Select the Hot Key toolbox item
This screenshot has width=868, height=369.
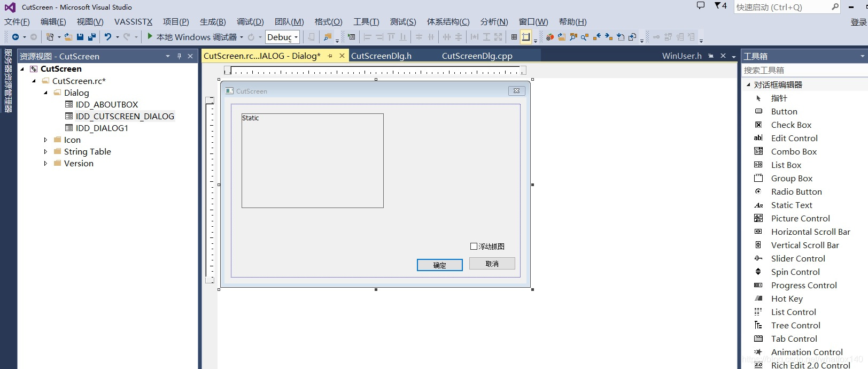click(x=787, y=298)
